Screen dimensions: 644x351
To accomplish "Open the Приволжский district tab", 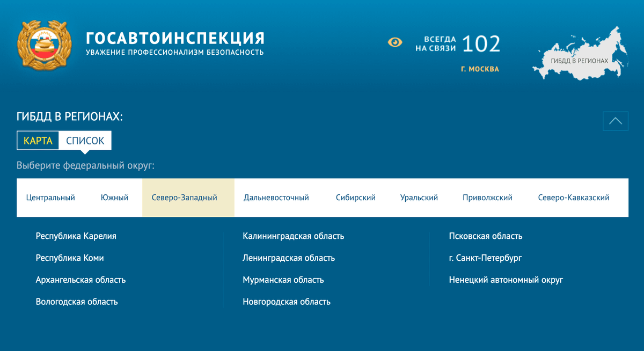I will click(487, 198).
